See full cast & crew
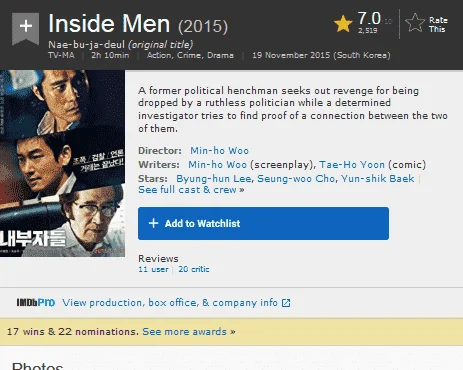 [x=191, y=190]
